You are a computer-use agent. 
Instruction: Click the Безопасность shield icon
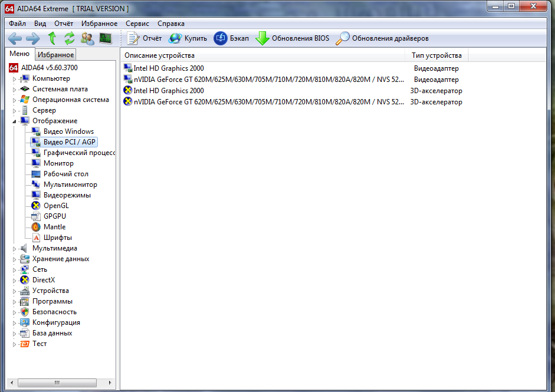[x=24, y=312]
